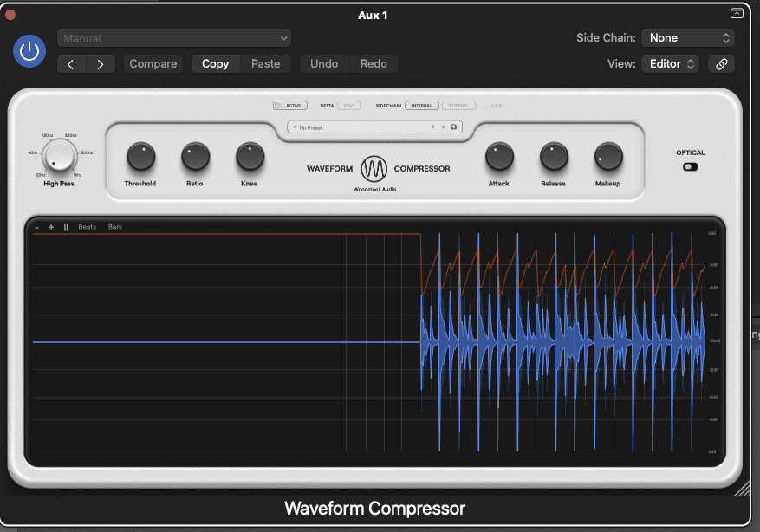Click the Redo button

coord(374,64)
